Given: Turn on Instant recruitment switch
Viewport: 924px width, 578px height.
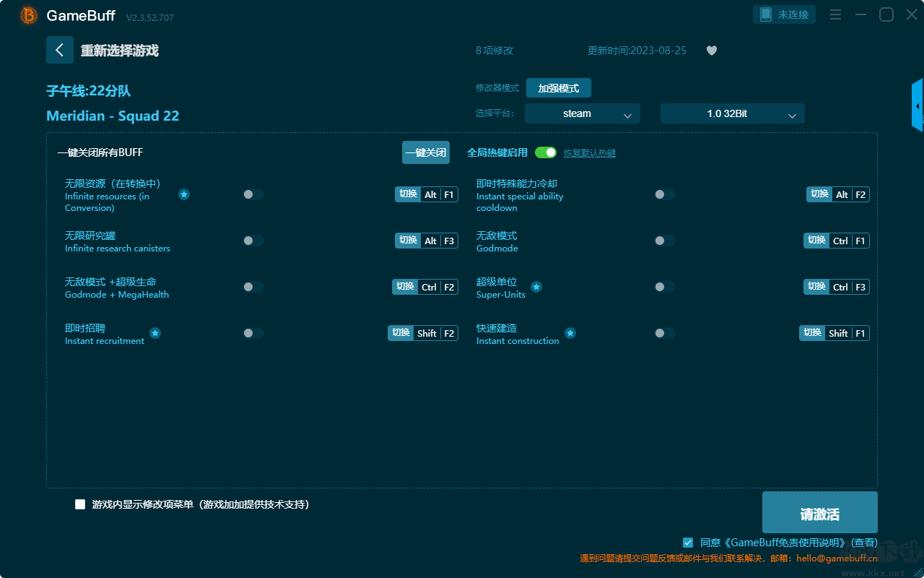Looking at the screenshot, I should [x=253, y=333].
